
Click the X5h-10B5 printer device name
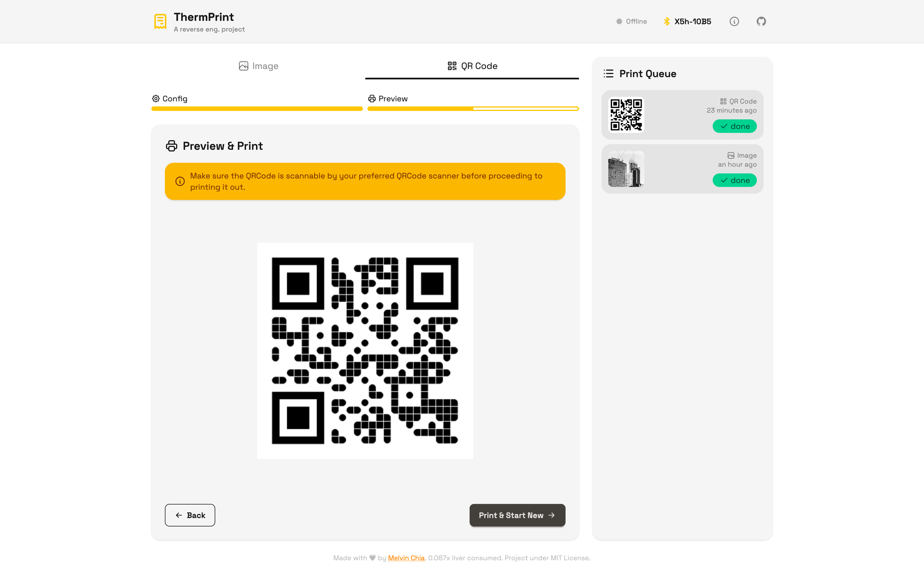(x=692, y=21)
